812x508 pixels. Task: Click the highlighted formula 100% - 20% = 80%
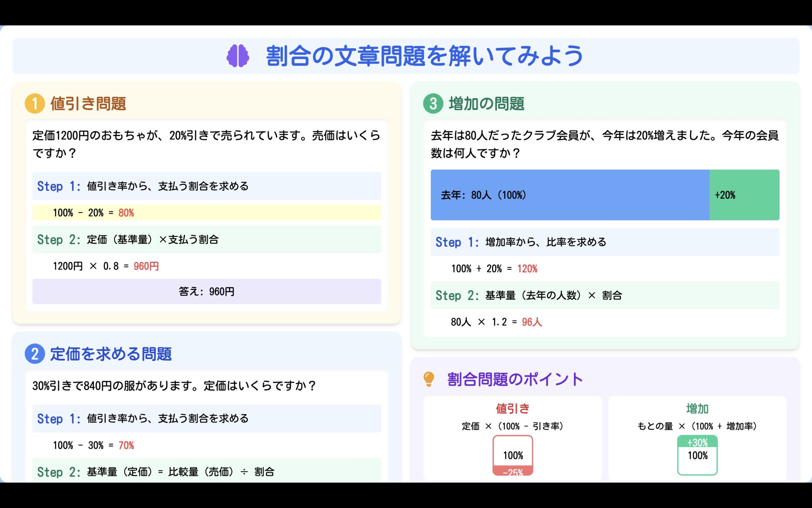[x=207, y=213]
